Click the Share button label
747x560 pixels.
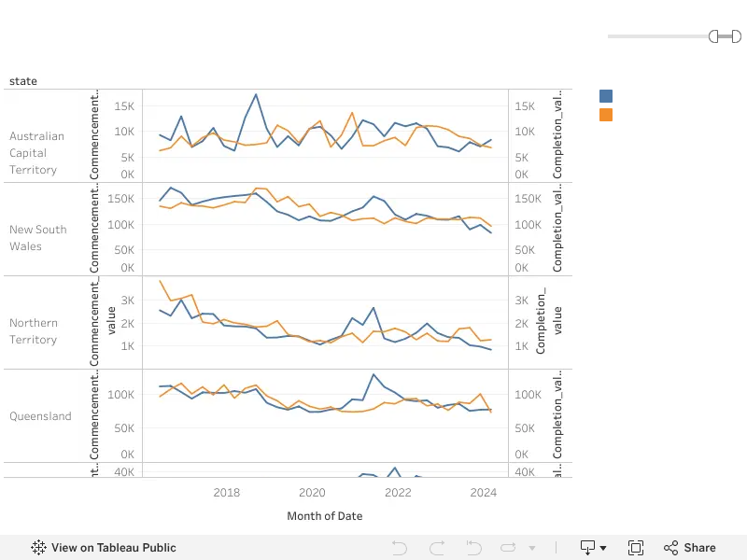coord(699,548)
